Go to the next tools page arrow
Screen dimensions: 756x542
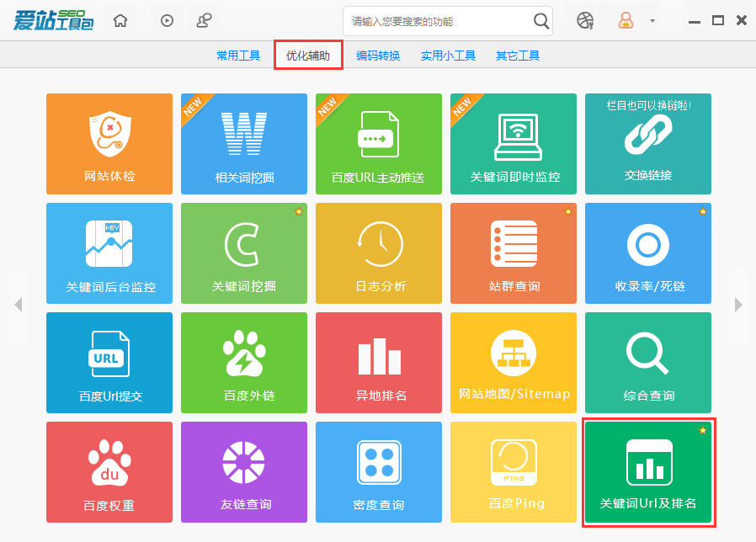pos(738,305)
